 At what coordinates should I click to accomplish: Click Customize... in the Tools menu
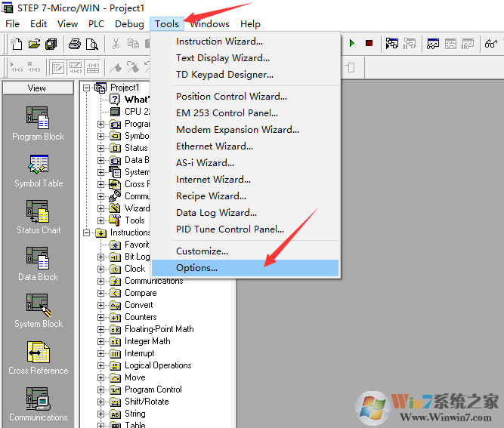click(202, 251)
